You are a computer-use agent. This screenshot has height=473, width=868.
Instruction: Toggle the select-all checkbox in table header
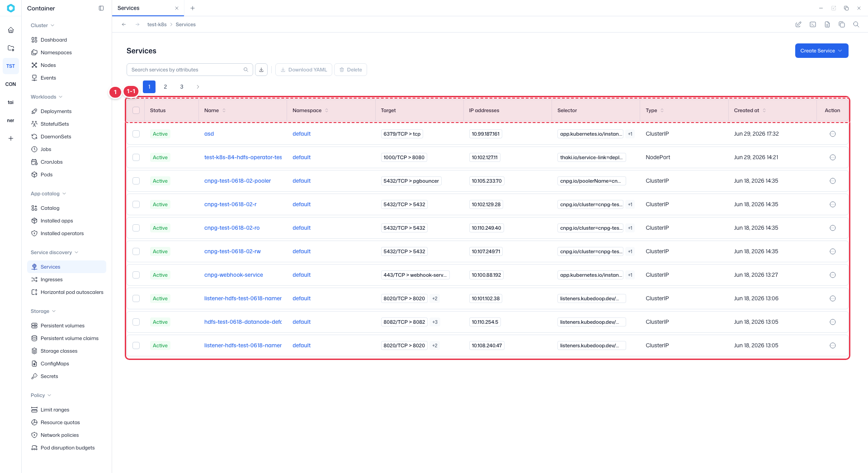136,110
